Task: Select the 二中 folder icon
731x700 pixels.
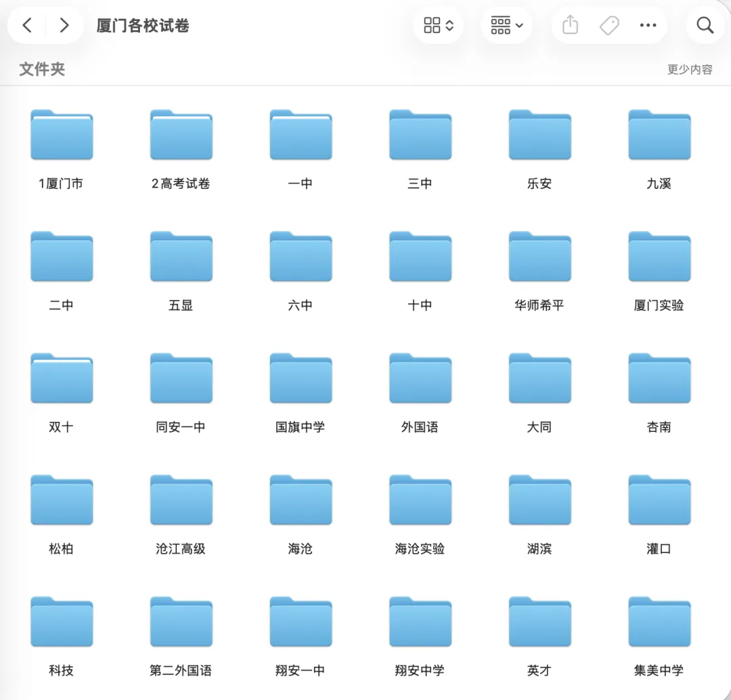Action: coord(62,257)
